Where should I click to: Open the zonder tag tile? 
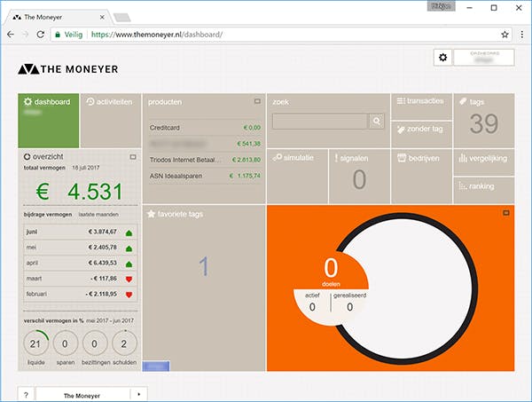coord(421,135)
